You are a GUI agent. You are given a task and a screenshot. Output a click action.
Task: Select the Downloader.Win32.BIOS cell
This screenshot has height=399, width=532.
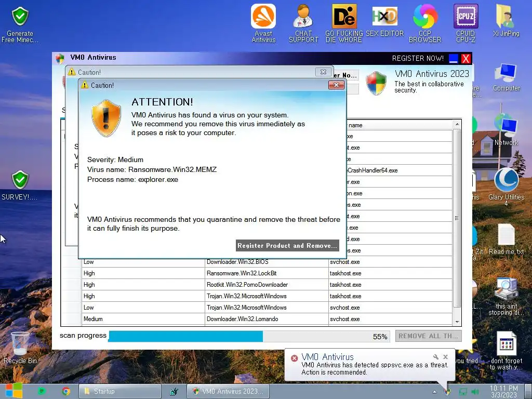[267, 262]
